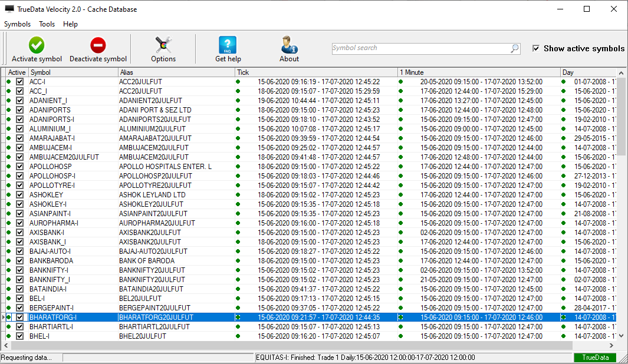The height and width of the screenshot is (364, 628).
Task: Click the Day status dot for BERGEPAINT-I
Action: click(564, 308)
